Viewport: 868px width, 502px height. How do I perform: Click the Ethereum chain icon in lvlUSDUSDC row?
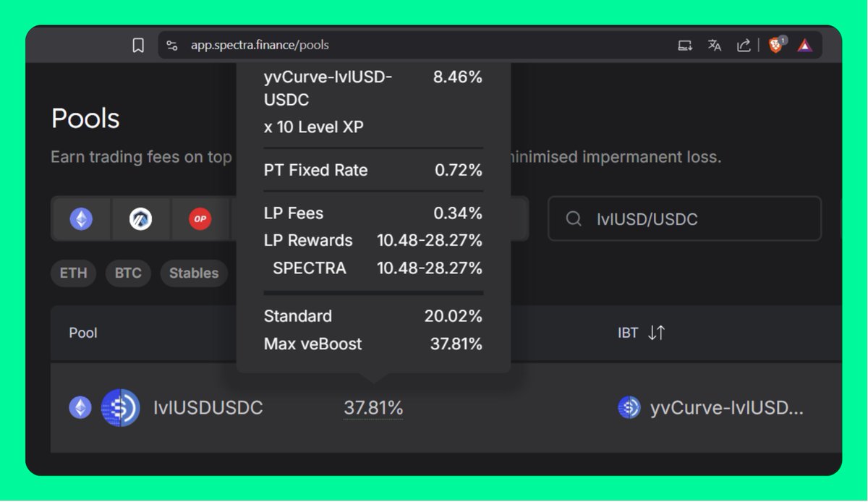pyautogui.click(x=80, y=408)
